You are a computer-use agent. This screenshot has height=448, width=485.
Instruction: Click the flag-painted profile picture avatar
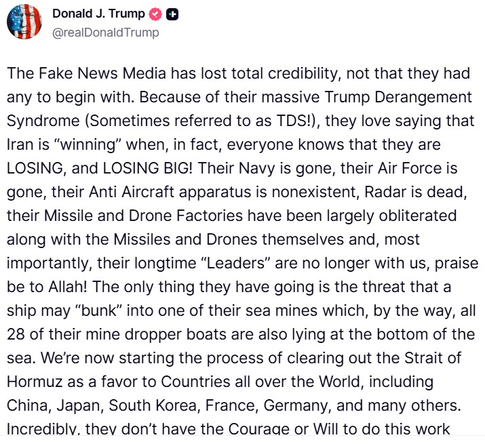(x=24, y=22)
